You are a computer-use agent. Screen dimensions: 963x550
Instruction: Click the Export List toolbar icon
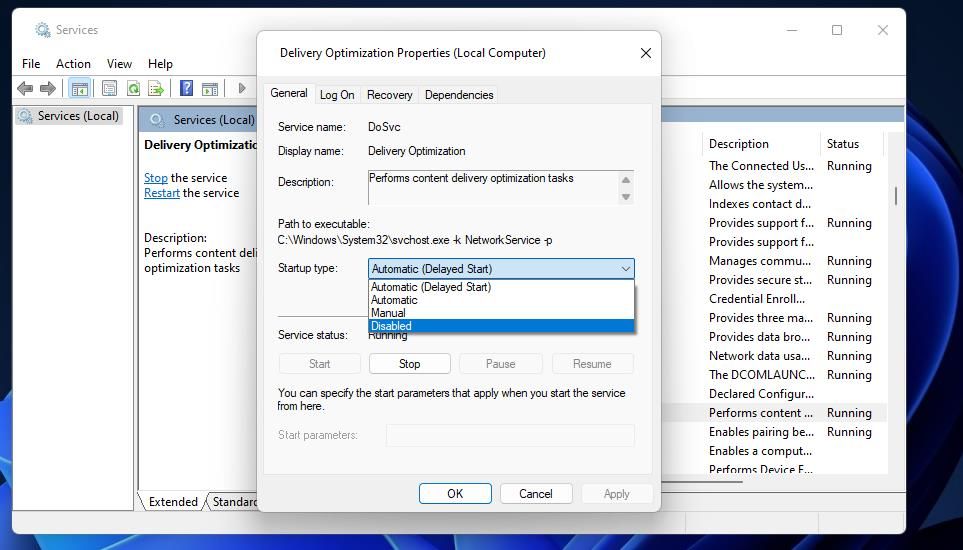pyautogui.click(x=156, y=89)
